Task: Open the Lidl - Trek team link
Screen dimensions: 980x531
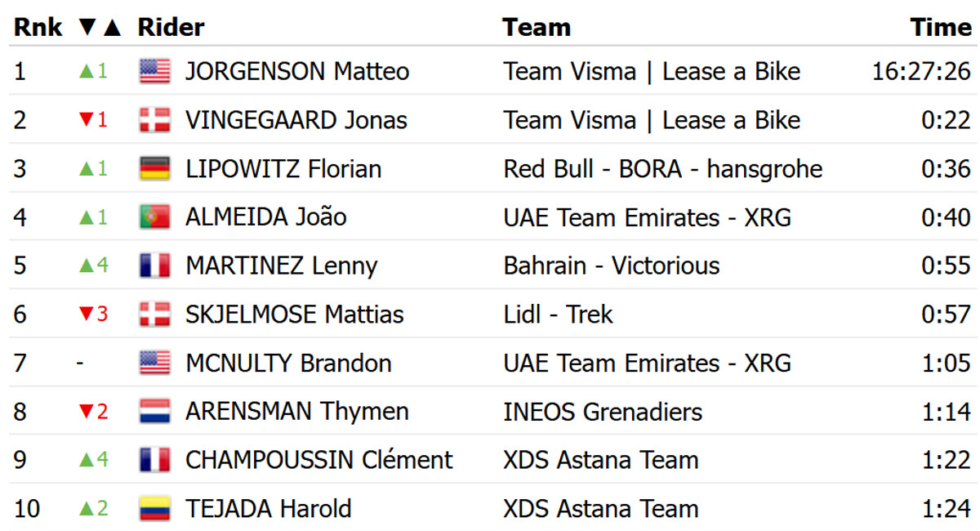Action: pos(558,315)
